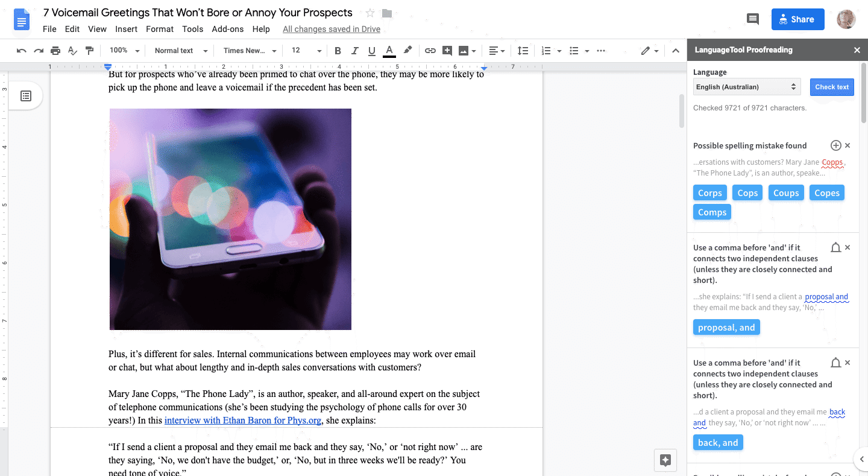868x476 pixels.
Task: Select the Paint format tool
Action: click(89, 51)
